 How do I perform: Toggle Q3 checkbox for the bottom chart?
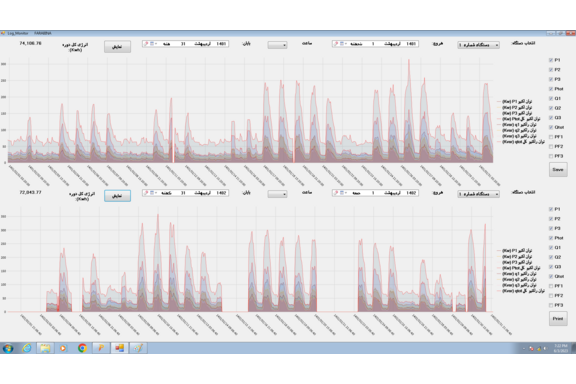tap(551, 267)
